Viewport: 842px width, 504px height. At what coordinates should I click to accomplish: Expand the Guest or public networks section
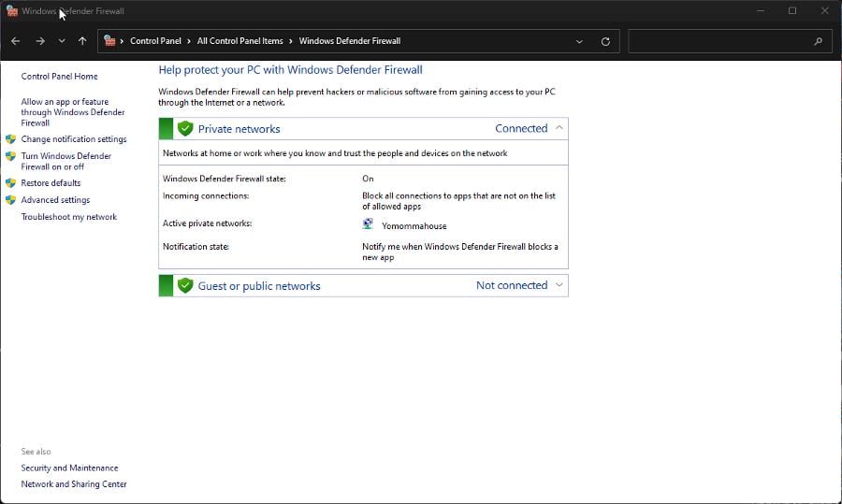559,285
